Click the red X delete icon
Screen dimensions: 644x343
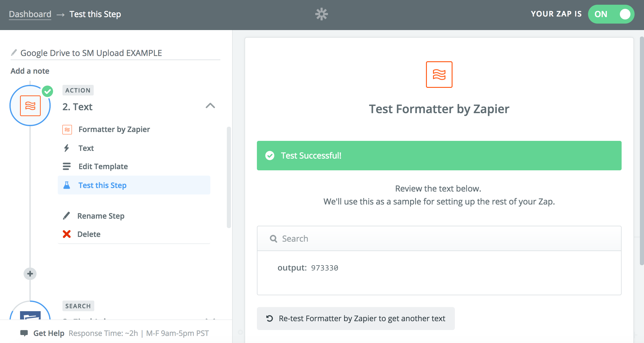pos(67,234)
